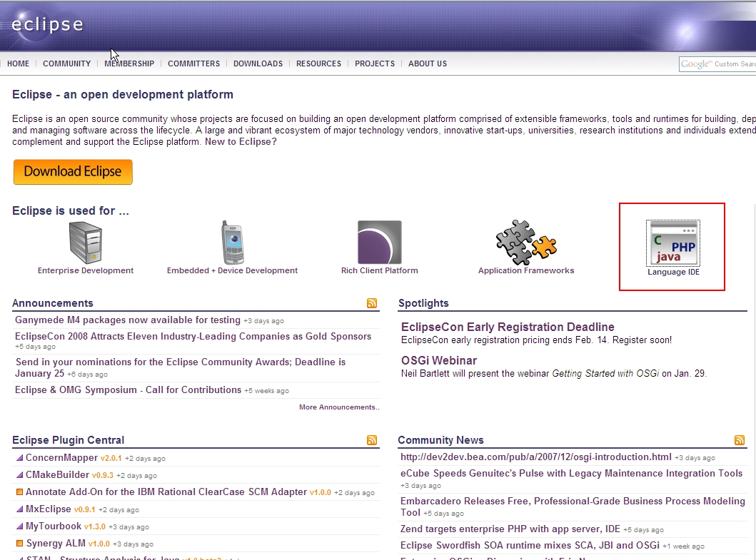Open 'EclipseCon Early Registration Deadline' spotlight
This screenshot has width=756, height=560.
pos(508,327)
